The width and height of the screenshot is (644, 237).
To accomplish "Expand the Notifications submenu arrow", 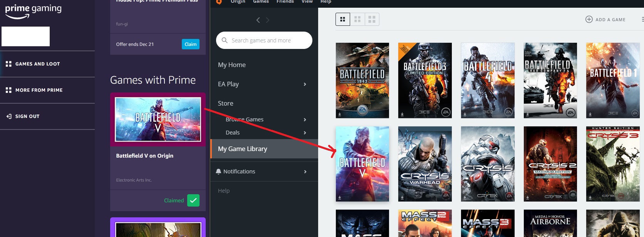I will tap(305, 171).
